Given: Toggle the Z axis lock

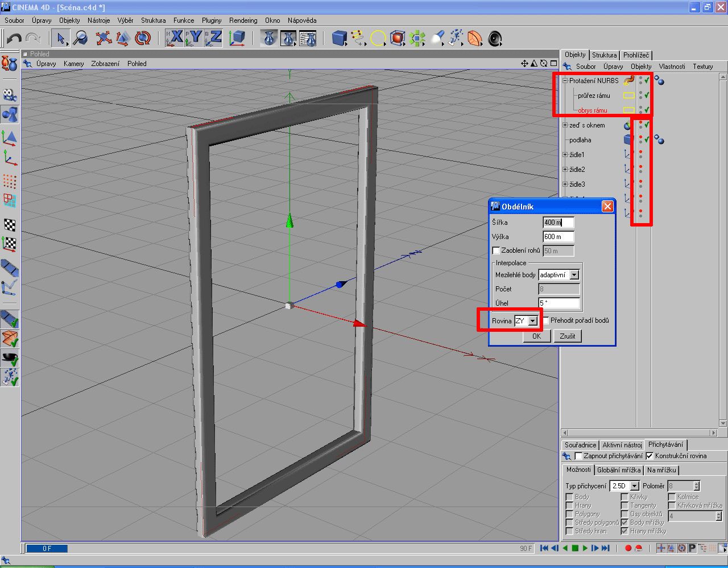Looking at the screenshot, I should click(213, 38).
